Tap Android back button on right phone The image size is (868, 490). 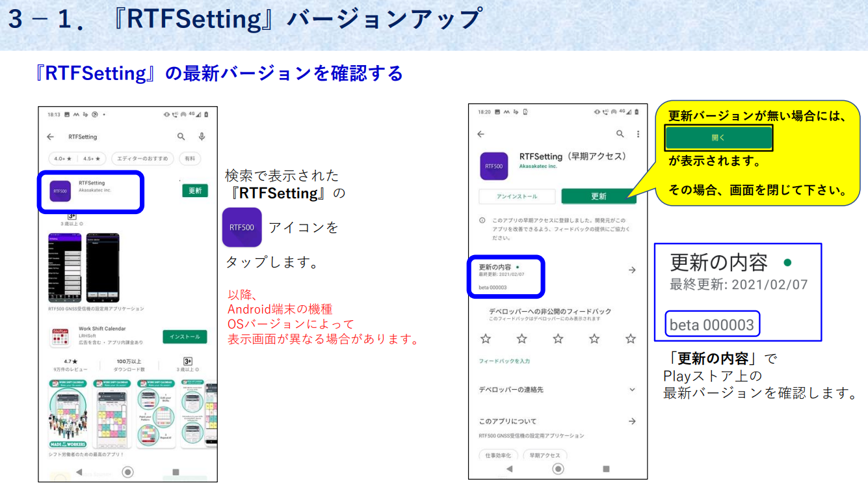point(509,469)
